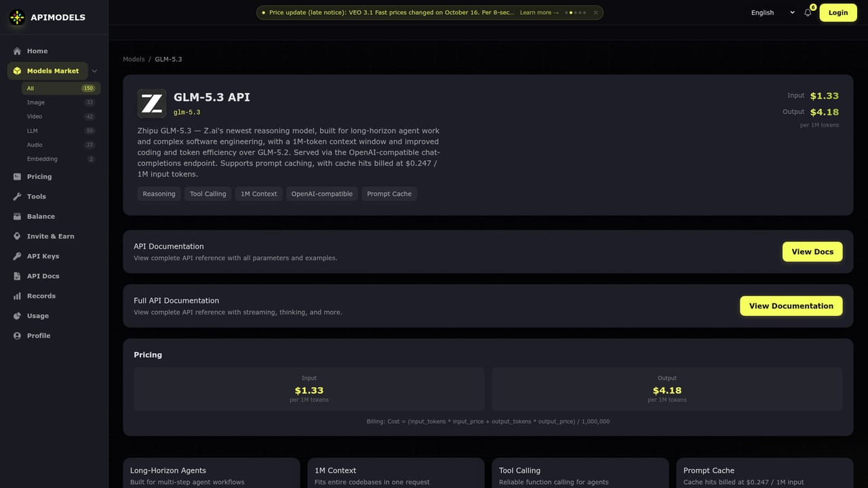
Task: Filter models by Embedding category
Action: [61, 159]
